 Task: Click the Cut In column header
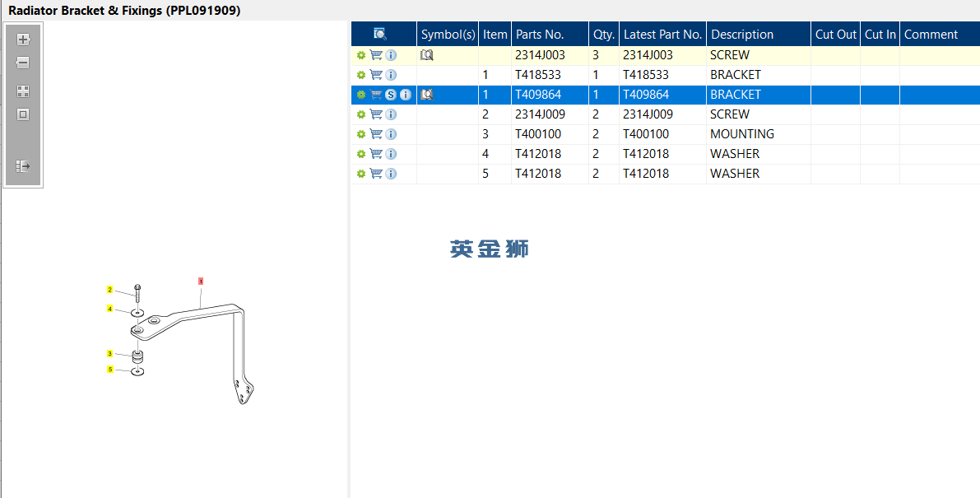click(x=880, y=35)
